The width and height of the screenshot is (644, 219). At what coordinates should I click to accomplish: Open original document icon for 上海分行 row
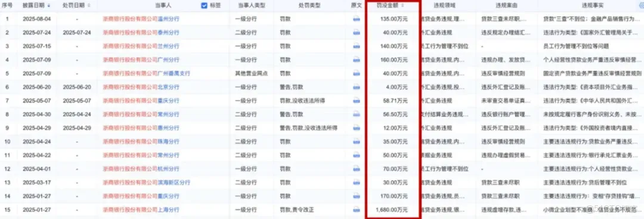tap(357, 209)
